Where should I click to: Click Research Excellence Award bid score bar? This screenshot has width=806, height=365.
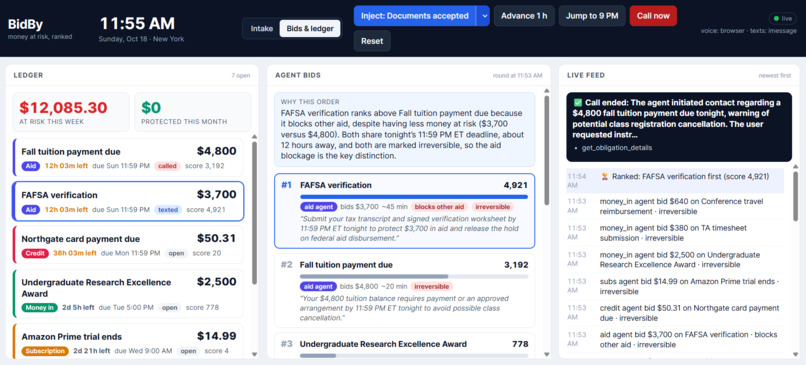click(414, 355)
